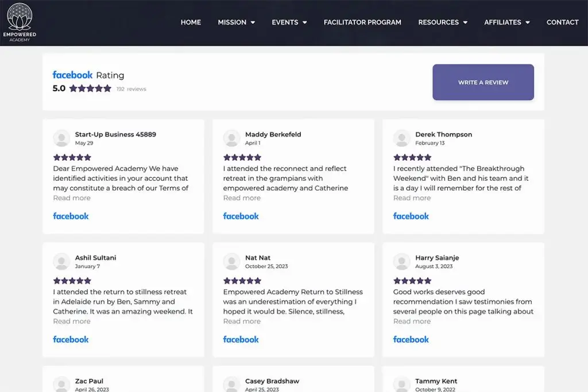Click star rating in Nat Nat review
This screenshot has height=392, width=588.
tap(242, 281)
